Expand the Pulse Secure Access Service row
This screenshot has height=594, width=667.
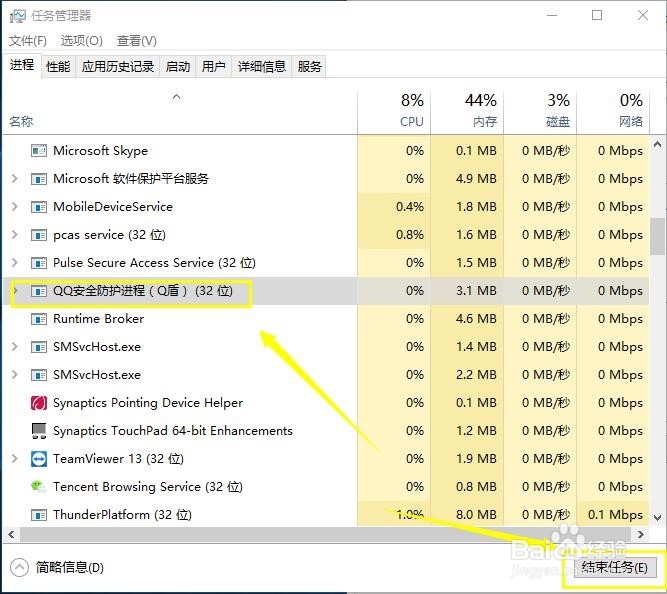tap(15, 263)
